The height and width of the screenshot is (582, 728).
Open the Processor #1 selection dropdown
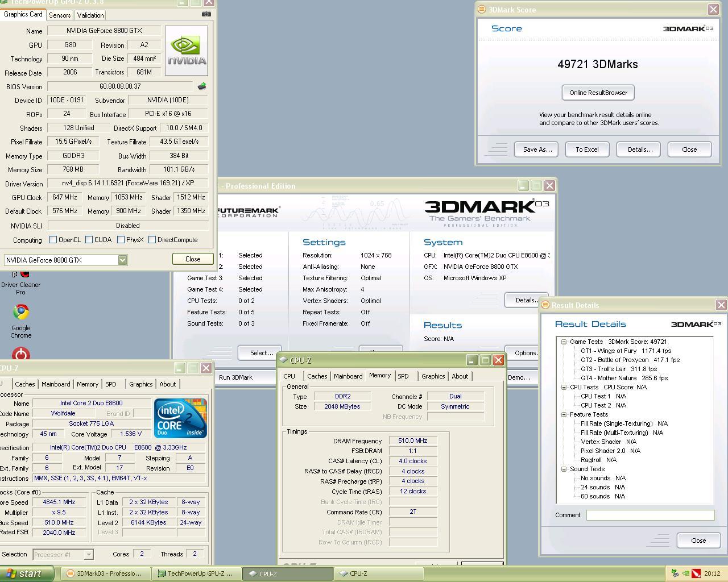click(89, 554)
